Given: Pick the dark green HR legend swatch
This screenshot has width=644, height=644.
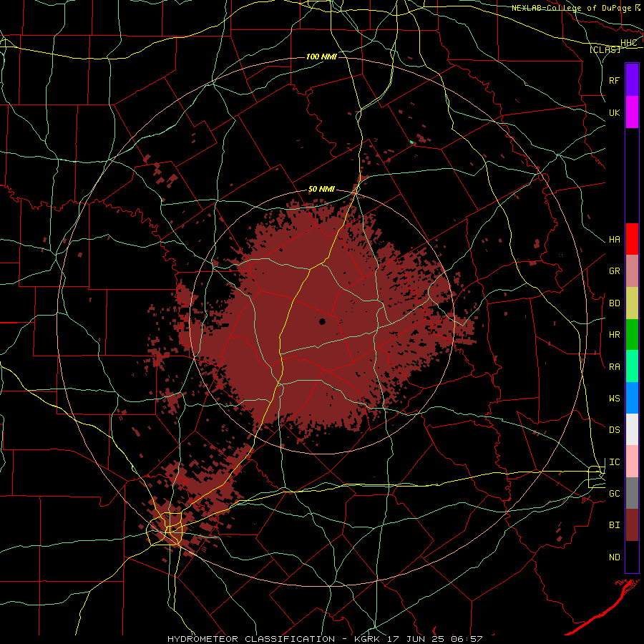Looking at the screenshot, I should click(632, 335).
